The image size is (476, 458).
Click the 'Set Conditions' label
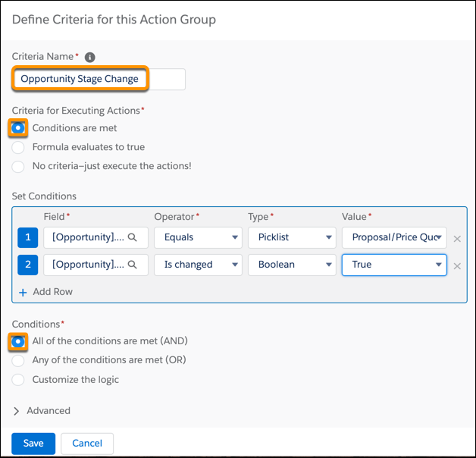click(44, 196)
